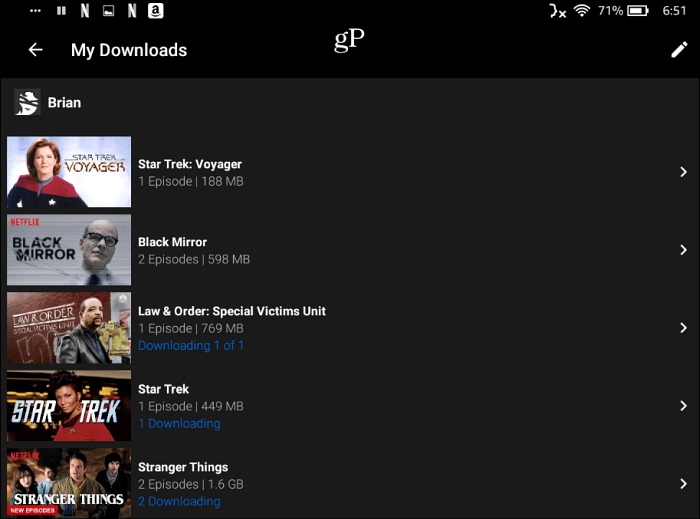700x519 pixels.
Task: Expand the Star Trek 449 MB chevron
Action: [x=683, y=406]
